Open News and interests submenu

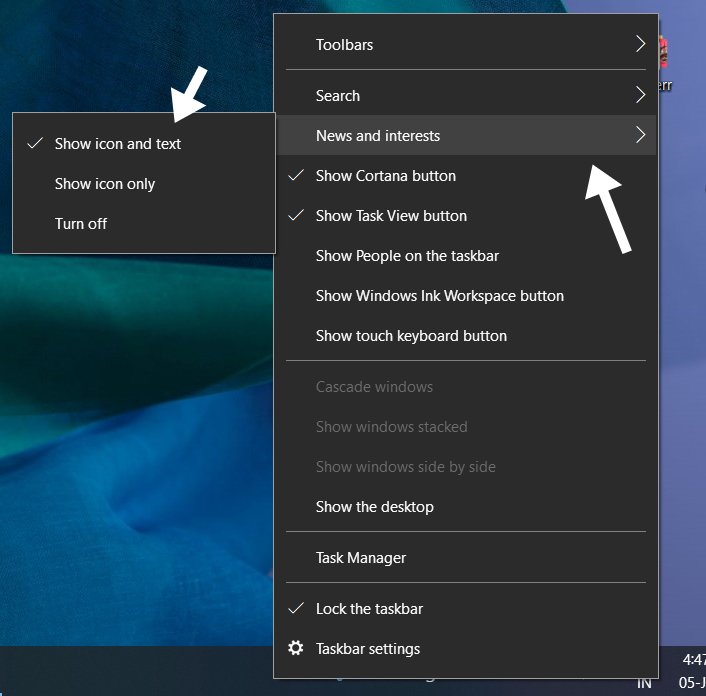click(466, 135)
